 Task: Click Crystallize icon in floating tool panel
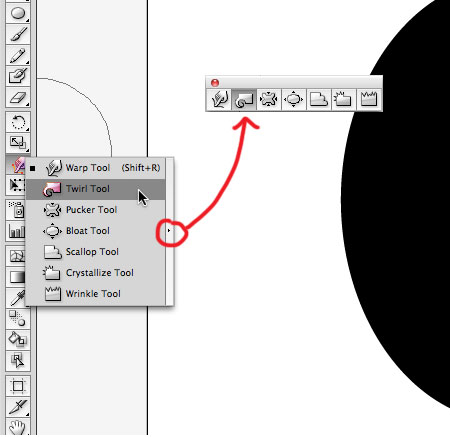click(x=344, y=99)
